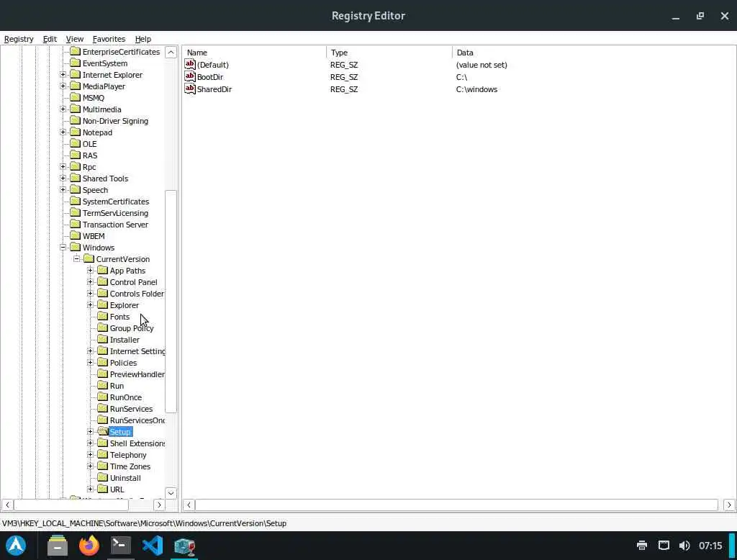Screen dimensions: 737x560
Task: Select the Transaction Server key
Action: tap(115, 225)
